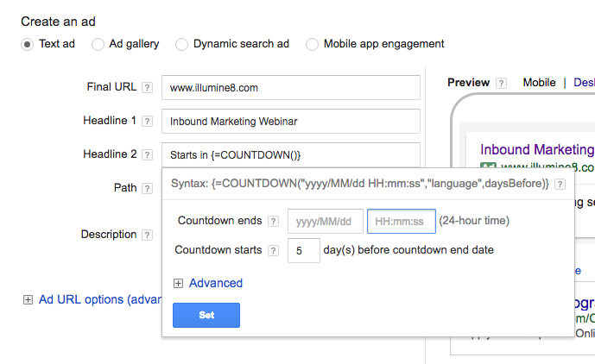Click the yyyy/MM/dd countdown date field
Image resolution: width=595 pixels, height=364 pixels.
326,222
